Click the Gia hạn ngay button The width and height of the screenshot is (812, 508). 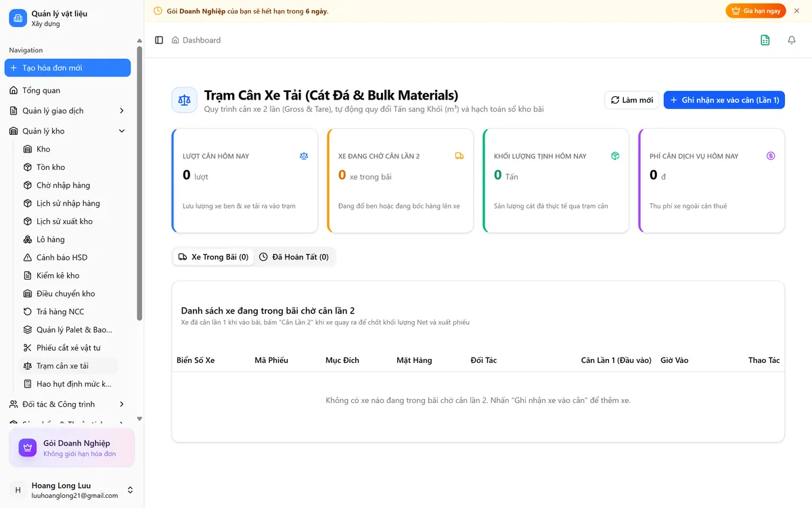[x=756, y=11]
